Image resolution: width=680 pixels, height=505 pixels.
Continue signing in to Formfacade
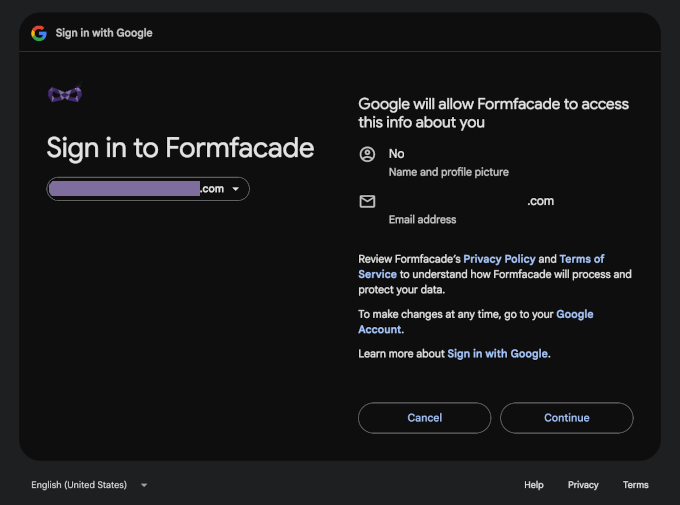(567, 418)
